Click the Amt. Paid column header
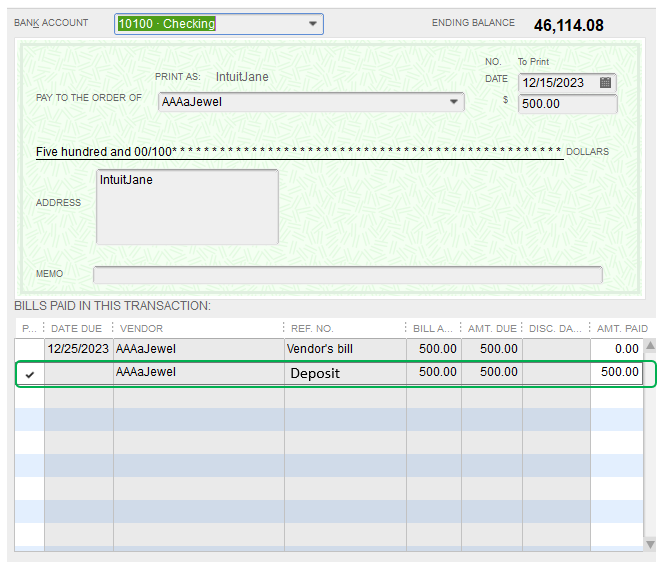The width and height of the screenshot is (668, 573). click(x=622, y=328)
